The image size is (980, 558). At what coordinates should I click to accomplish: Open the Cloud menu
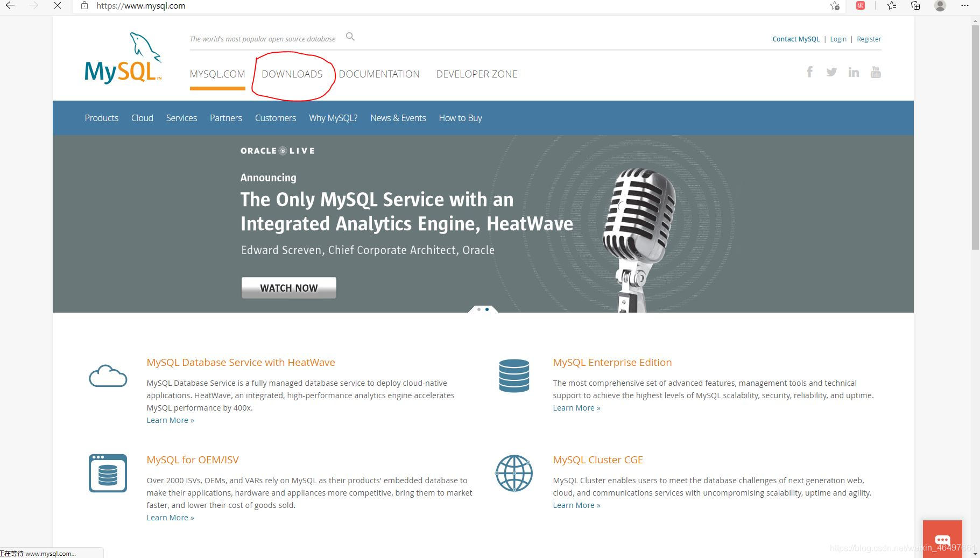pyautogui.click(x=142, y=118)
